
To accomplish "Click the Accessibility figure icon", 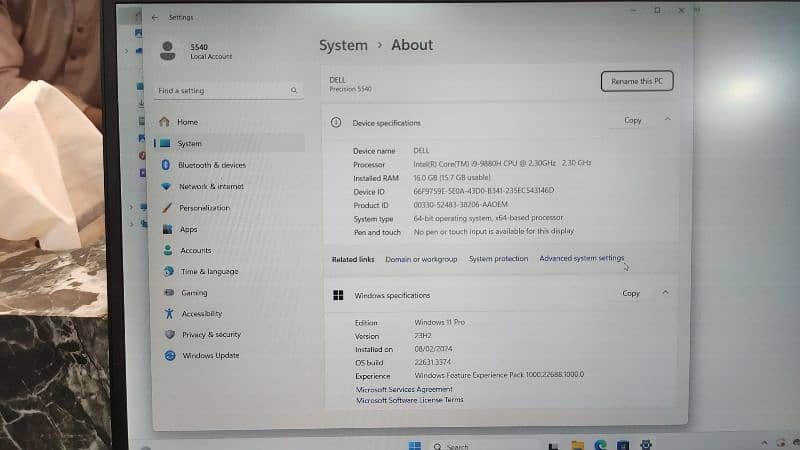I will click(169, 314).
